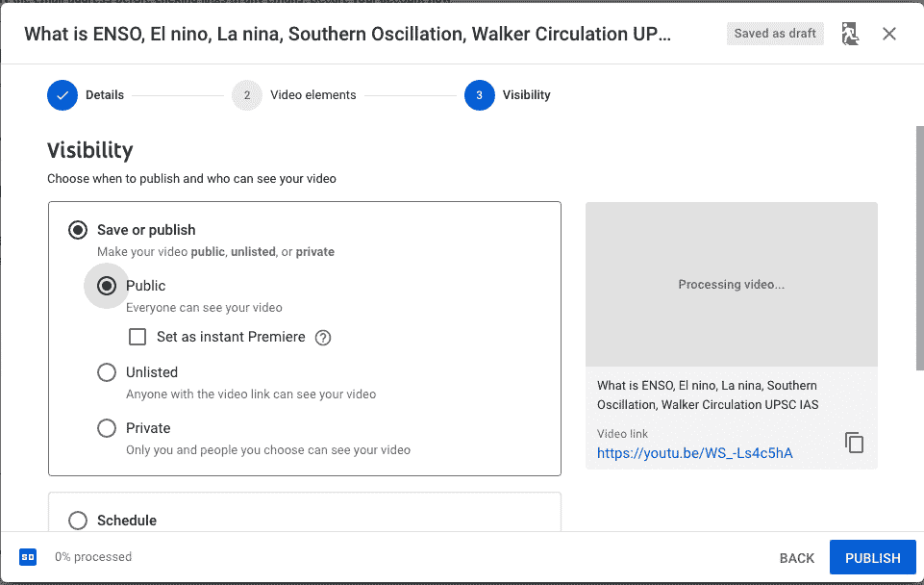Click the BACK button

click(x=797, y=558)
